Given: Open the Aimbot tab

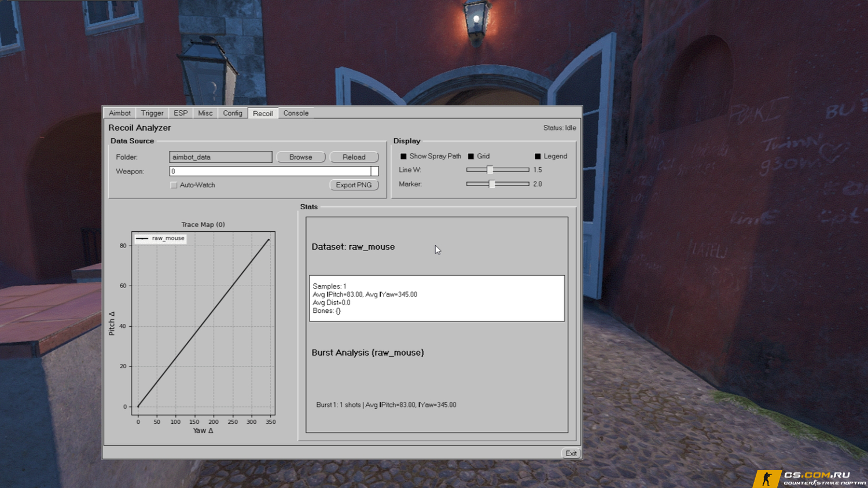Looking at the screenshot, I should [120, 113].
